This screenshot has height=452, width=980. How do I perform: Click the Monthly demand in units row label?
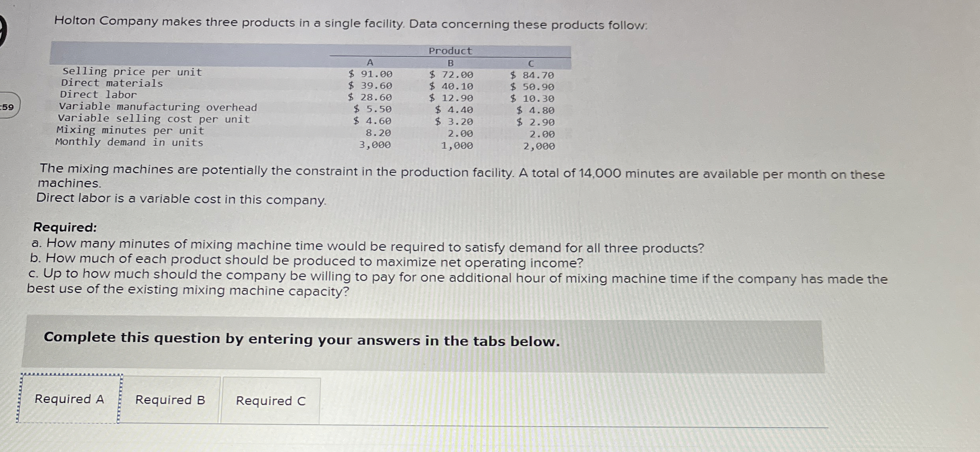point(130,143)
